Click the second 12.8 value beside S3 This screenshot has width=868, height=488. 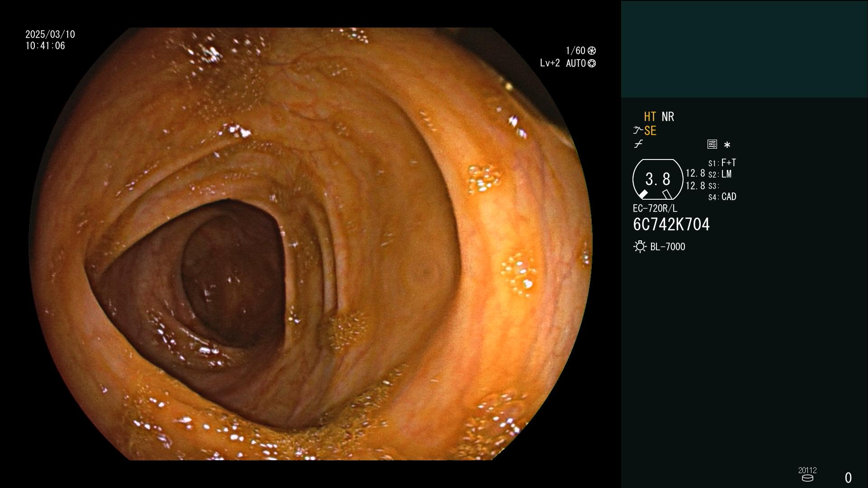point(695,186)
